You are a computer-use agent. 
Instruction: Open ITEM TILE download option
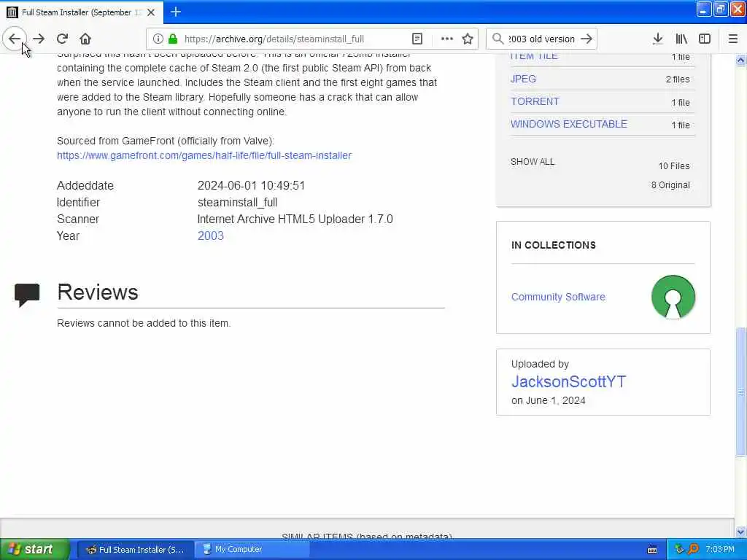534,56
